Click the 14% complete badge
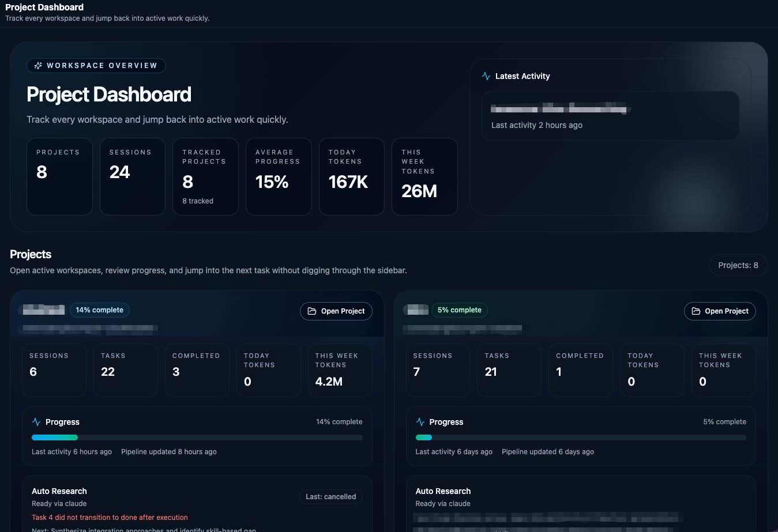Image resolution: width=778 pixels, height=532 pixels. pyautogui.click(x=99, y=310)
